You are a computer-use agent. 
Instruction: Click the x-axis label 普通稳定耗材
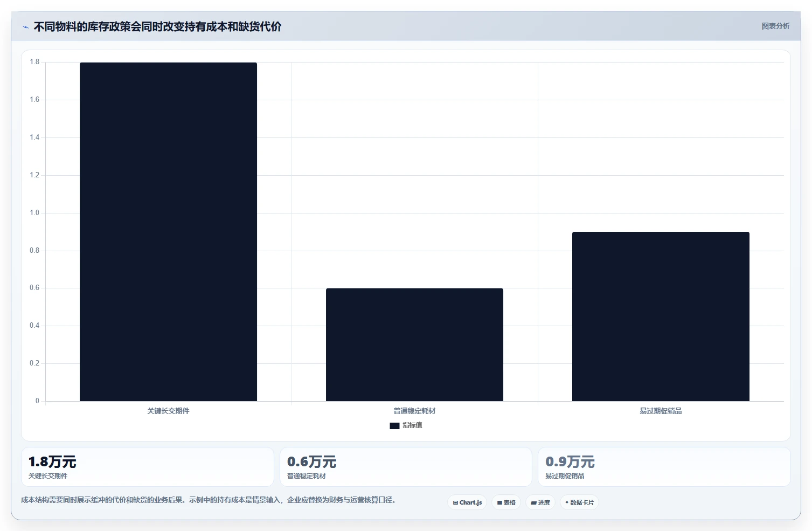click(x=414, y=411)
